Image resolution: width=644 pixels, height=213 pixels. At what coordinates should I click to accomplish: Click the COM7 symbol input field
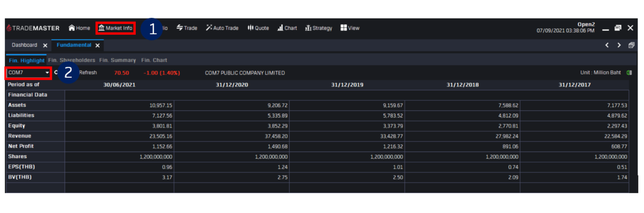pyautogui.click(x=25, y=72)
